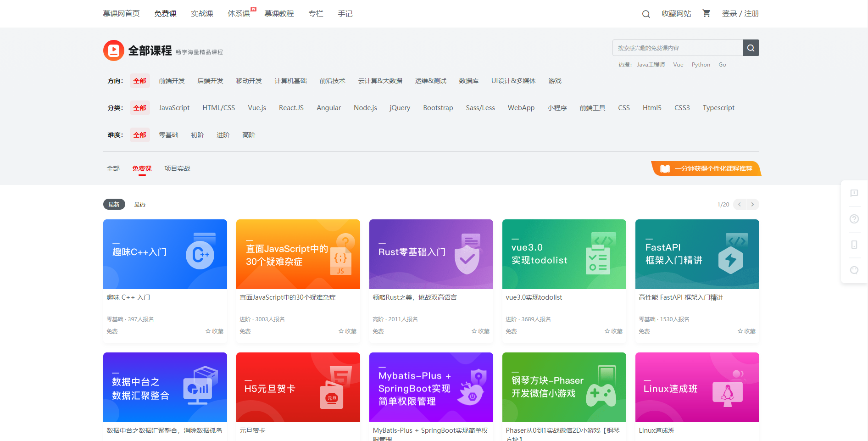
Task: Click the red 全部课程 logo icon
Action: (114, 50)
